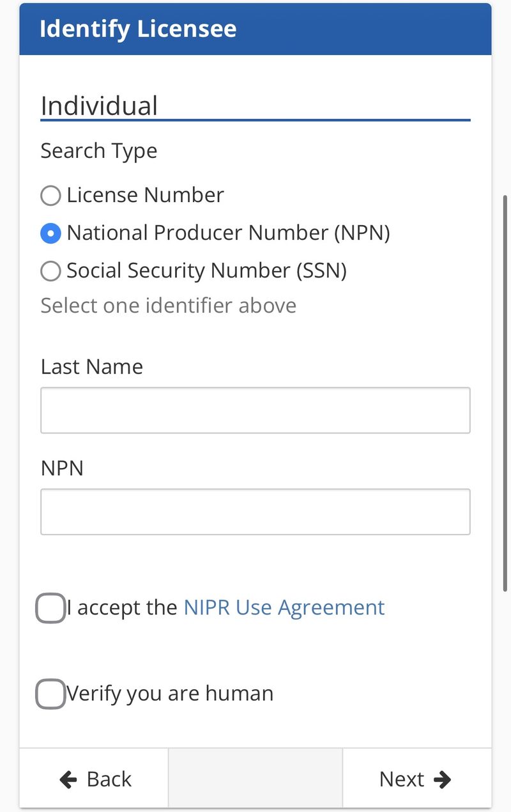The height and width of the screenshot is (812, 511).
Task: Click into the NPN input box
Action: click(256, 511)
